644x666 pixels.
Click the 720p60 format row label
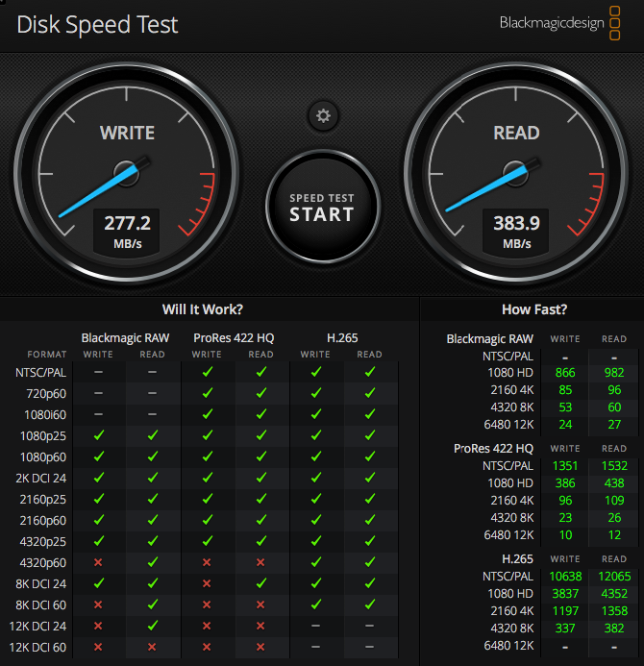tap(46, 394)
